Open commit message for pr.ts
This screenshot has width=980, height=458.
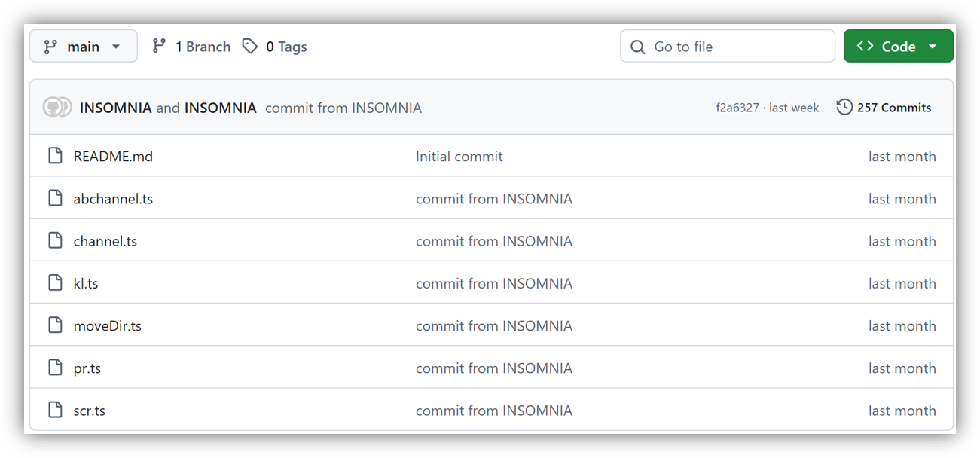pyautogui.click(x=494, y=368)
